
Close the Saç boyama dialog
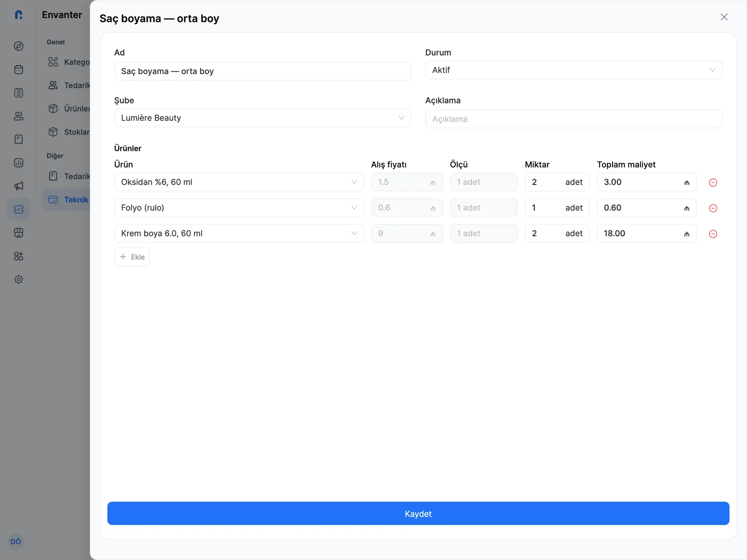724,17
